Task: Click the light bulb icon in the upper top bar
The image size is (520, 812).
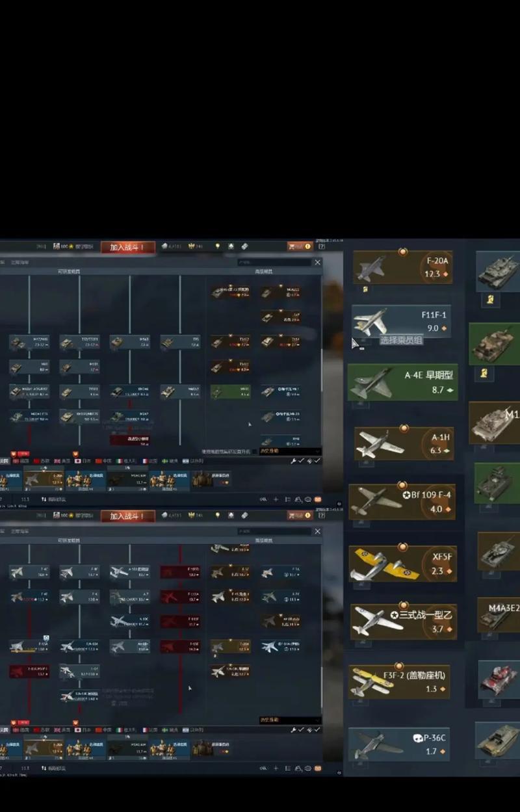Action: pos(218,246)
